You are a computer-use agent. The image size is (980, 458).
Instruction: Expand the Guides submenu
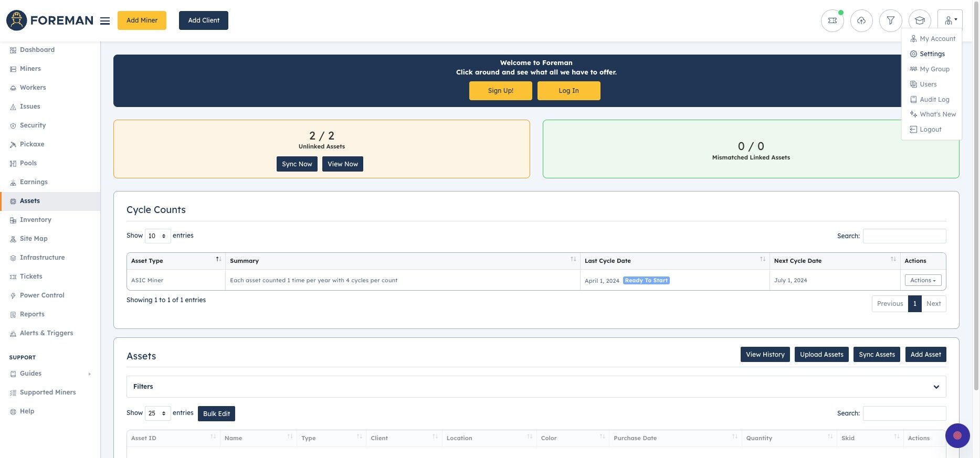(50, 374)
